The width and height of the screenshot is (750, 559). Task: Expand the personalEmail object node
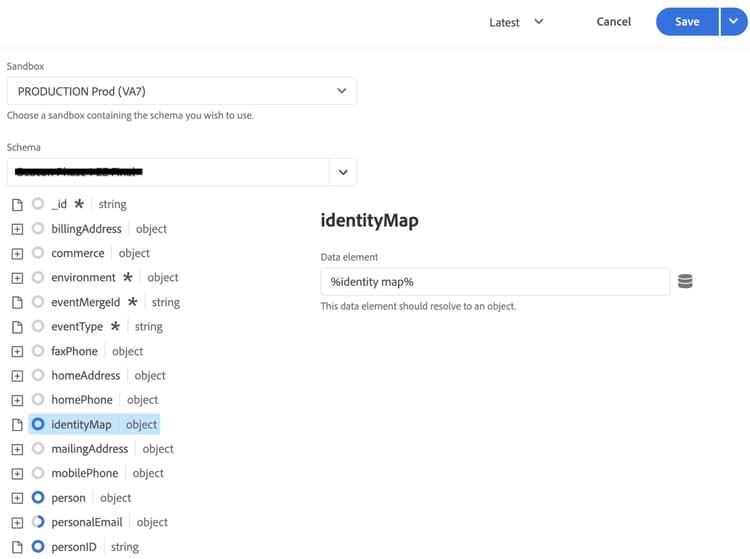click(x=17, y=523)
